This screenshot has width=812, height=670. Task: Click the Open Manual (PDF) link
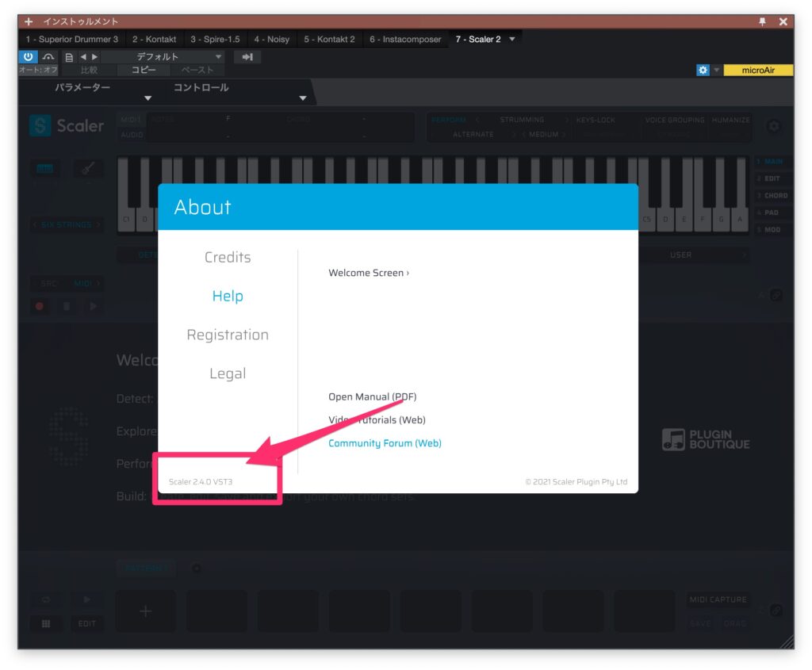click(x=372, y=396)
